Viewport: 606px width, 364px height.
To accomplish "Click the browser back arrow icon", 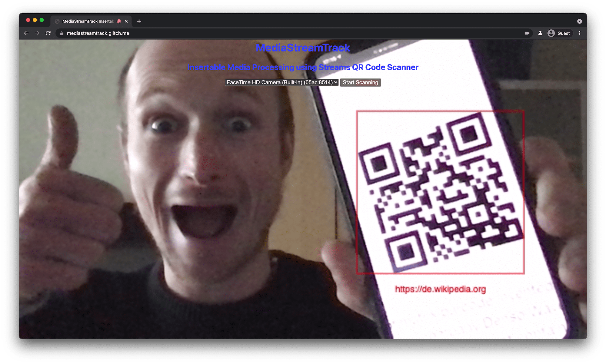I will tap(27, 33).
